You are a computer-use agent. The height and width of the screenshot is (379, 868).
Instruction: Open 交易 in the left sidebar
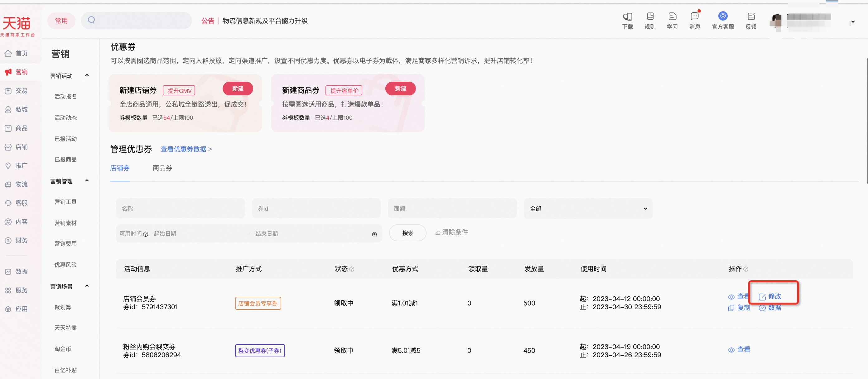coord(16,91)
